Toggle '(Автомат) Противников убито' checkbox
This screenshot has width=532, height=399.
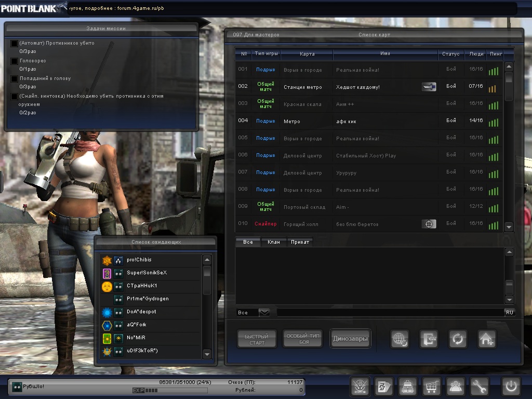tap(14, 44)
